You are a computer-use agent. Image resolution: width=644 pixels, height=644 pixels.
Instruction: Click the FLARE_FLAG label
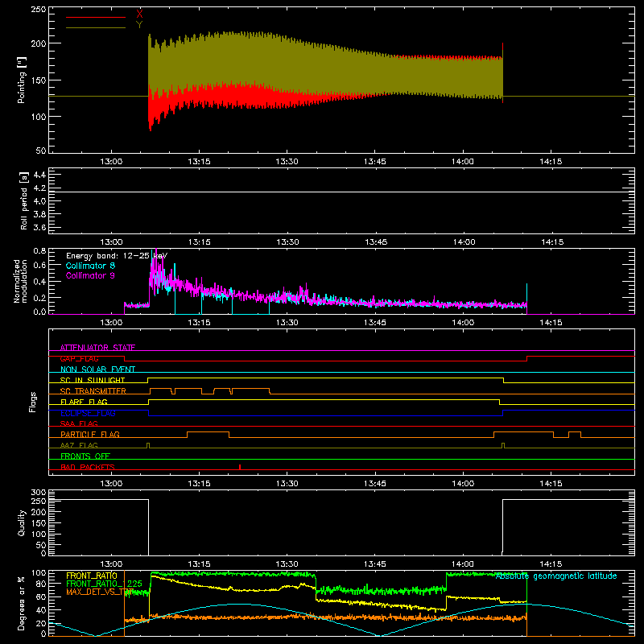tap(84, 402)
